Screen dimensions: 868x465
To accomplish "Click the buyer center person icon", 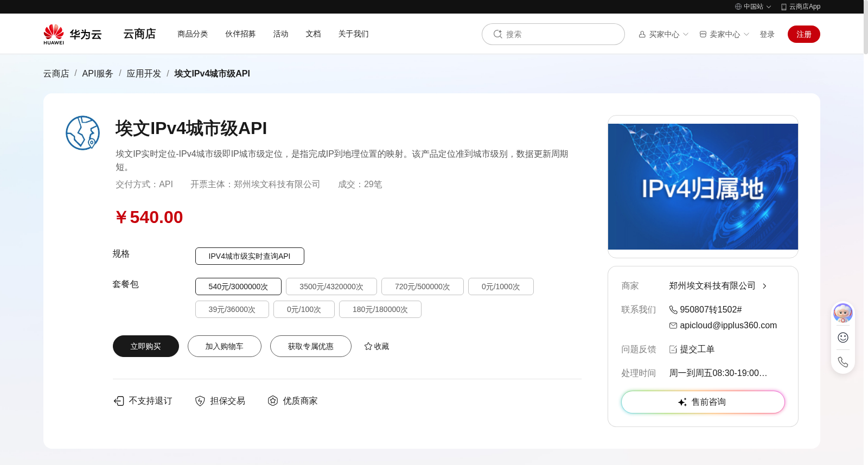I will (642, 34).
